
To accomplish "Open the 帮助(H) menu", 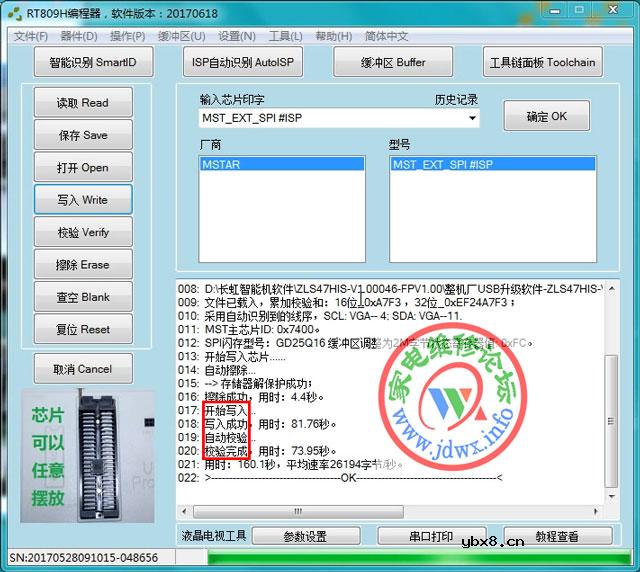I will pos(333,36).
